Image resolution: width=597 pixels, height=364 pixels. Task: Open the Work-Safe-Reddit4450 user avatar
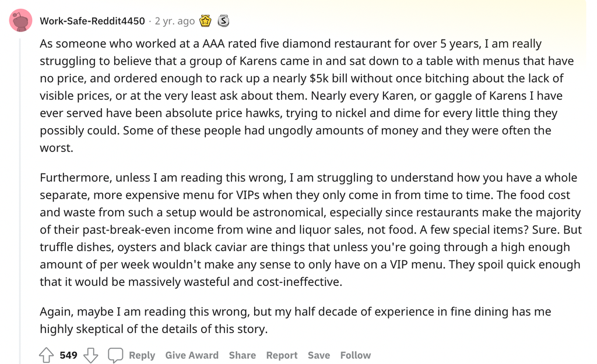pos(20,20)
